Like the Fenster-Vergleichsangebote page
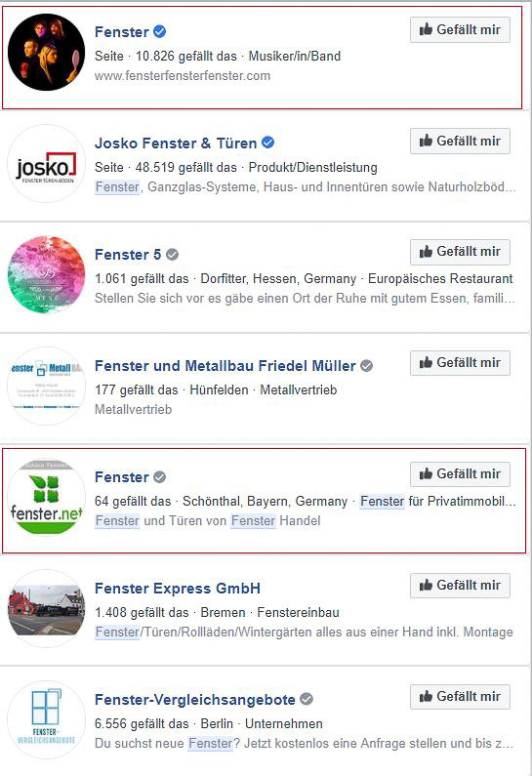532x776 pixels. [x=460, y=697]
